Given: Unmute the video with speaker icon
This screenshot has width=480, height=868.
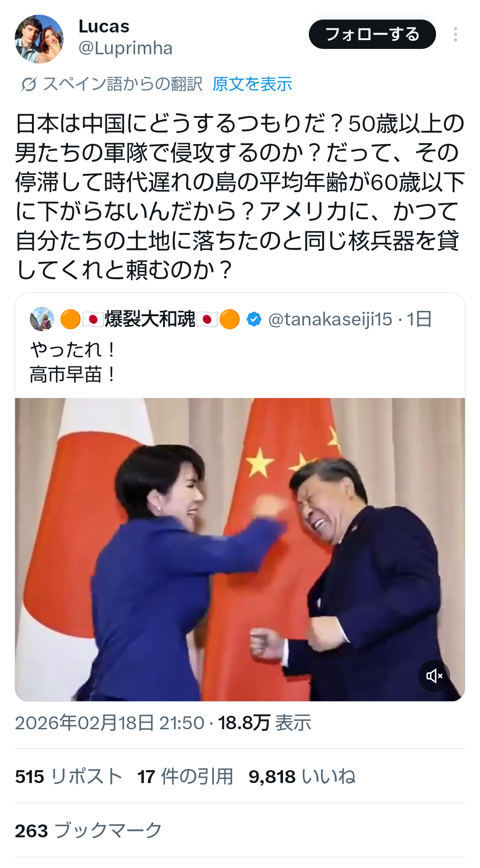Looking at the screenshot, I should point(434,676).
